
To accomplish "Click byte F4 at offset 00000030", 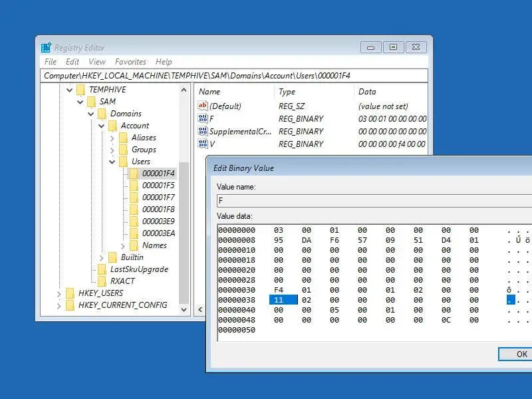I will click(279, 290).
